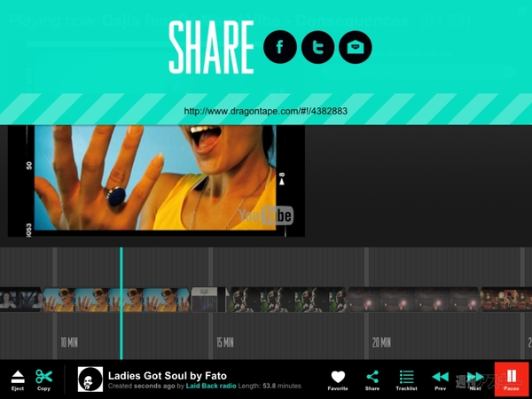Pause the playback
The image size is (532, 399).
512,379
